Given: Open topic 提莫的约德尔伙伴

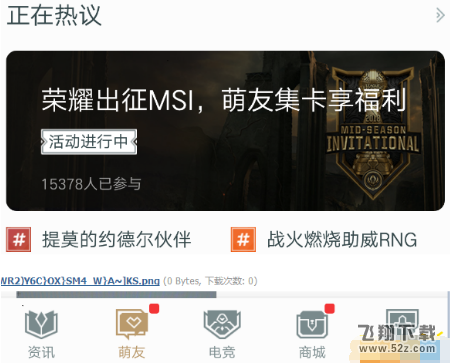Looking at the screenshot, I should pos(116,239).
